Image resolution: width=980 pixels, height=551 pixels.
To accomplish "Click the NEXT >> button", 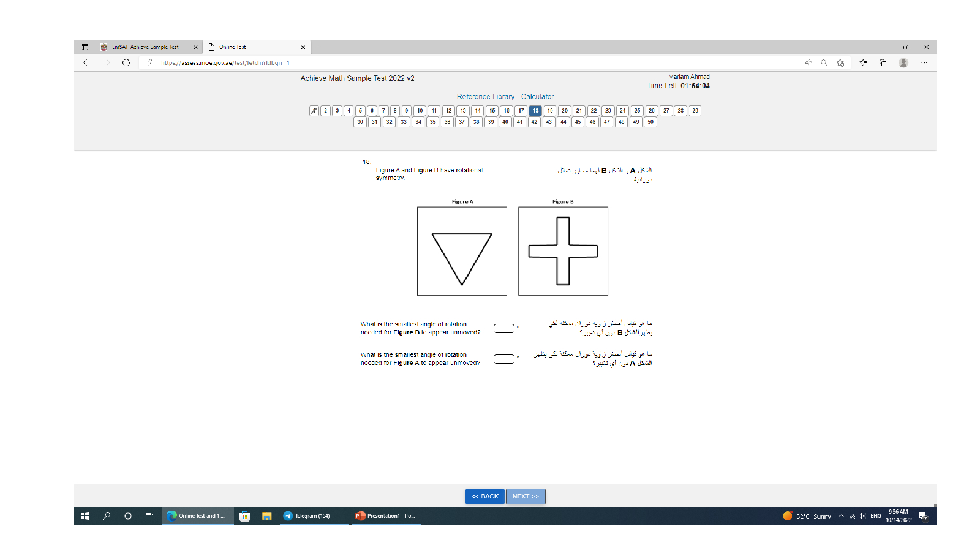I will (x=526, y=497).
